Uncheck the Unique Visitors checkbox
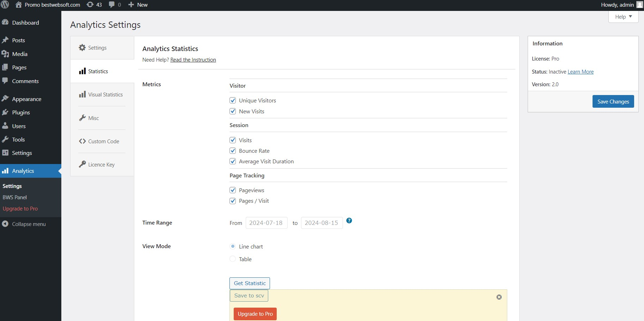The width and height of the screenshot is (644, 321). (x=233, y=100)
